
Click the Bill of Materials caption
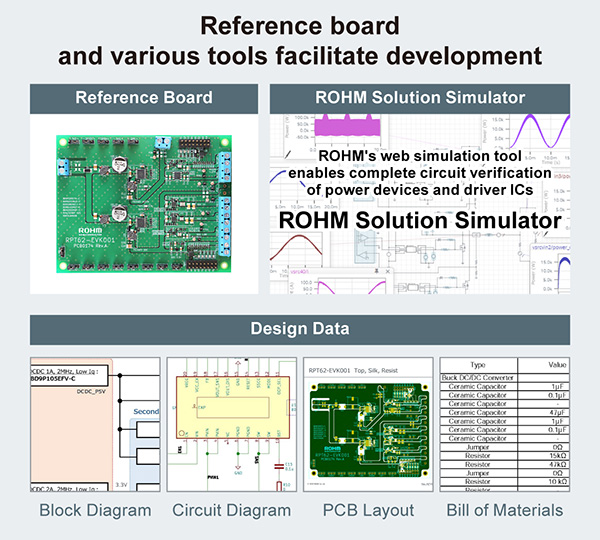[505, 510]
